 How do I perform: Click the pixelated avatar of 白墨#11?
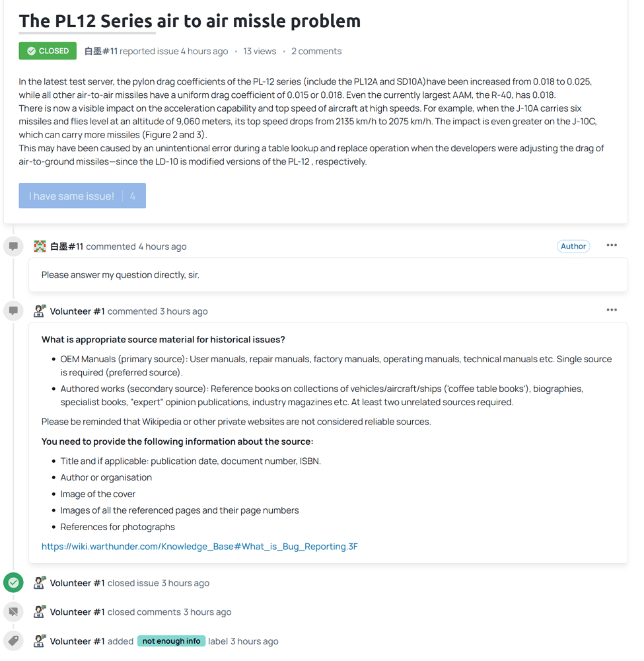[40, 247]
